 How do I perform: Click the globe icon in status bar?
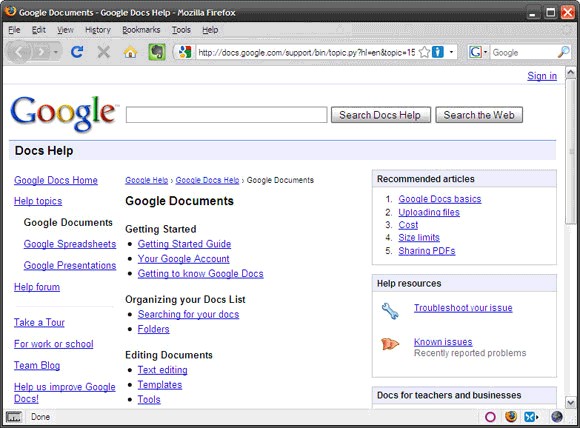point(557,417)
